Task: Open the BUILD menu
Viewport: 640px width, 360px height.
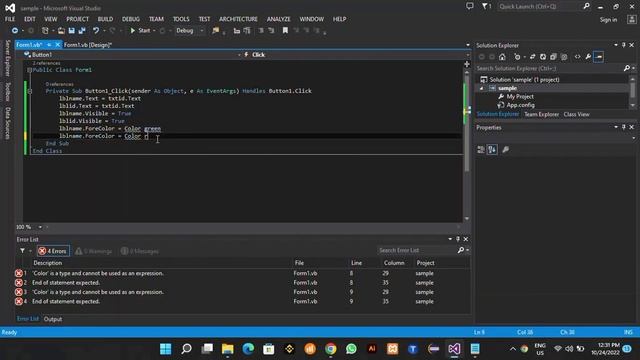Action: tap(105, 19)
